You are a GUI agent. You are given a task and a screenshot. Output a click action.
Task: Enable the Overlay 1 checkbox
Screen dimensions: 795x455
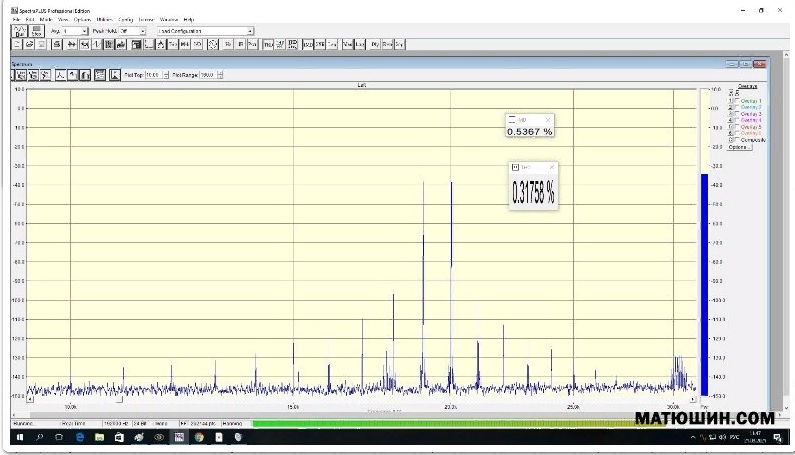click(x=737, y=101)
